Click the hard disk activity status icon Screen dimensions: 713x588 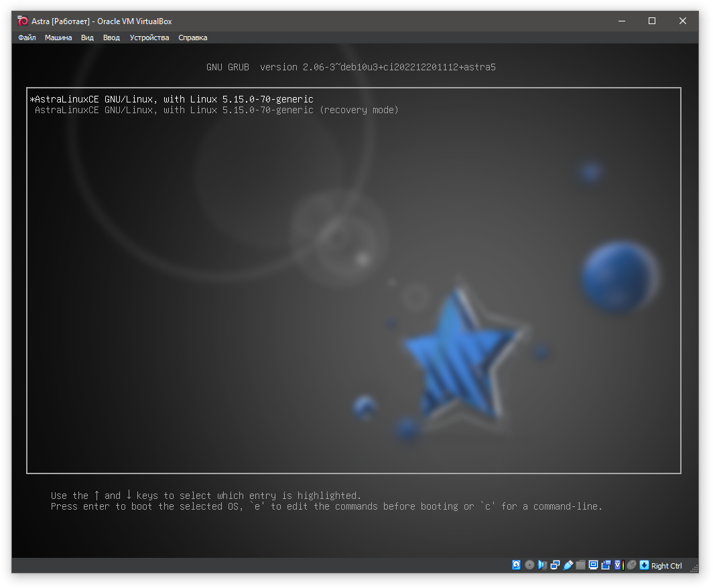tap(517, 565)
